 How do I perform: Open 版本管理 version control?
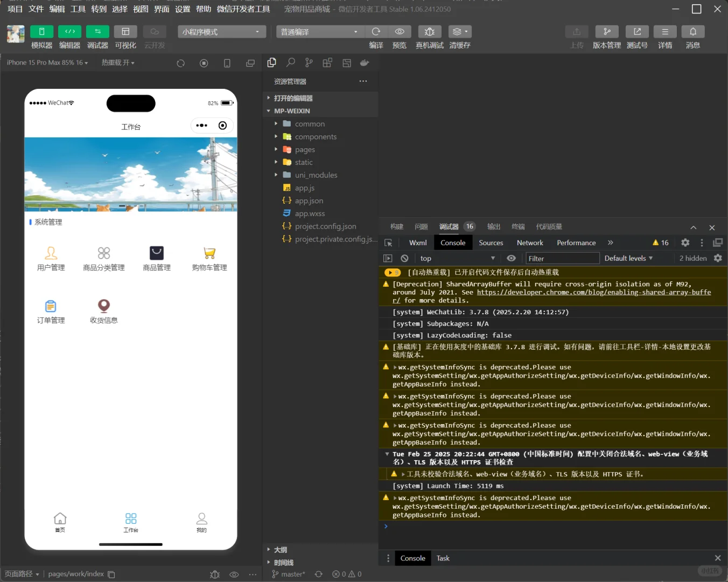click(607, 32)
